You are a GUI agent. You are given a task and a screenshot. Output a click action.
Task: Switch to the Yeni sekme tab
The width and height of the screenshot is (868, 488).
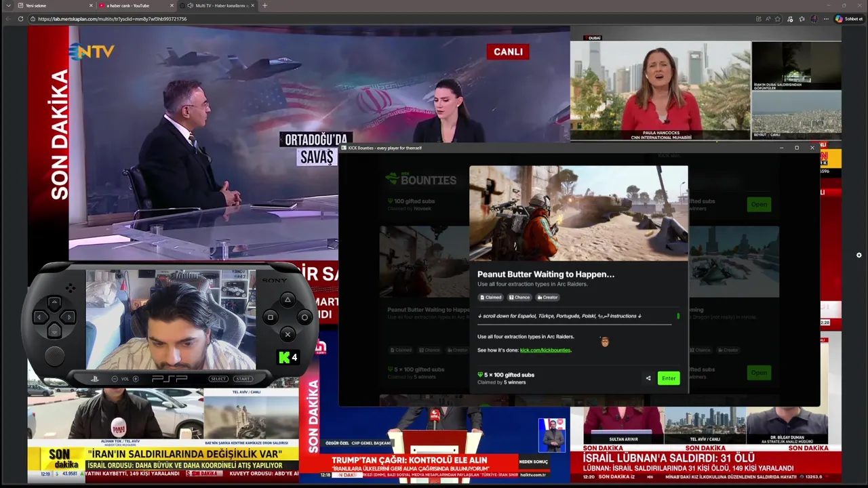coord(53,5)
